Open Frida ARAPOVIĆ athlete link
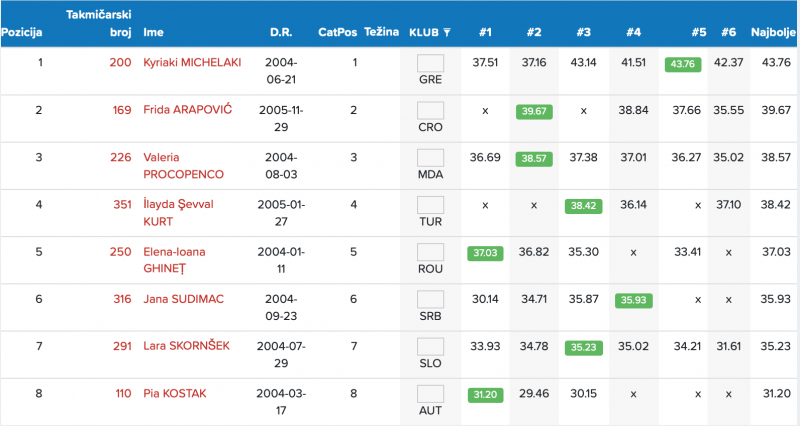The image size is (800, 426). (187, 109)
